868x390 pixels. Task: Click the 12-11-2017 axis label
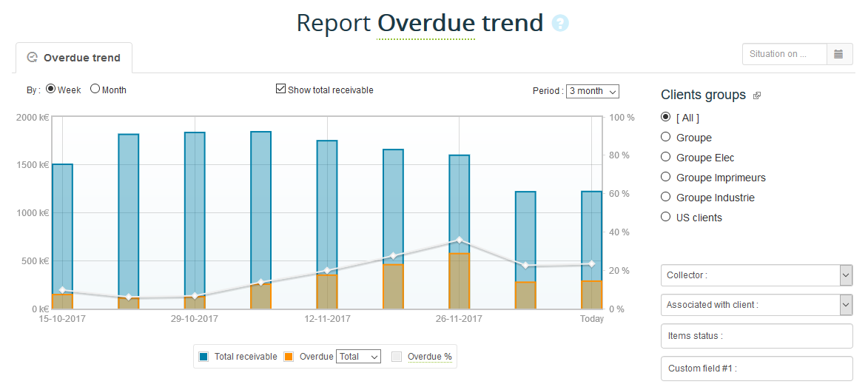pyautogui.click(x=326, y=319)
